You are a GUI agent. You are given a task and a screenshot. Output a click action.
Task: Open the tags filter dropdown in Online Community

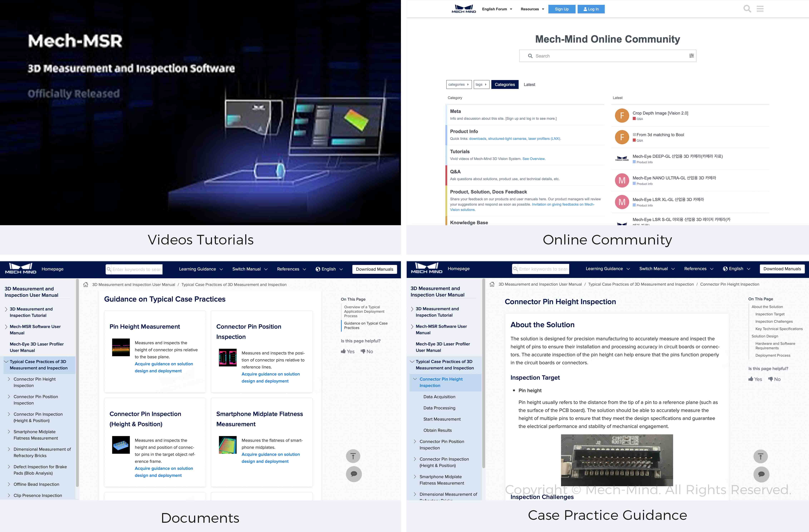[x=481, y=84]
